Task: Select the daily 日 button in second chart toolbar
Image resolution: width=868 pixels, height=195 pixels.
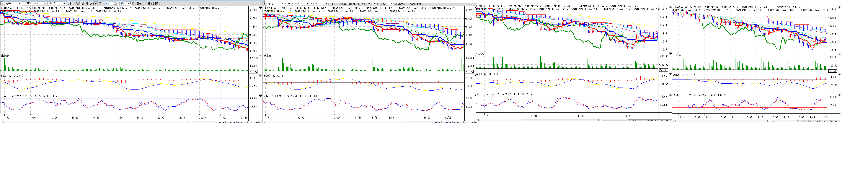Action: [345, 3]
